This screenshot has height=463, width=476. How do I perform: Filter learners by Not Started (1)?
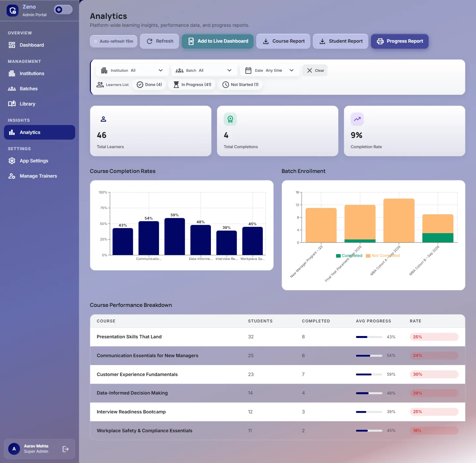[240, 85]
